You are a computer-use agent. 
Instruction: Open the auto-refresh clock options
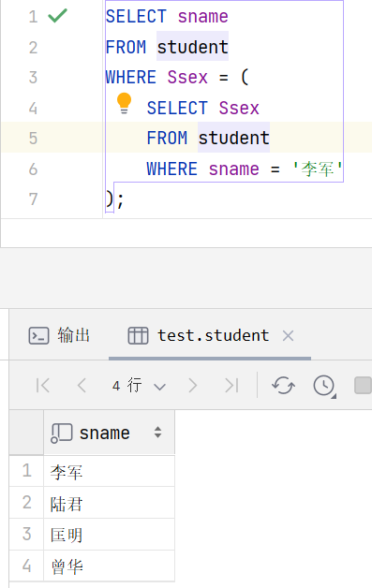(324, 386)
